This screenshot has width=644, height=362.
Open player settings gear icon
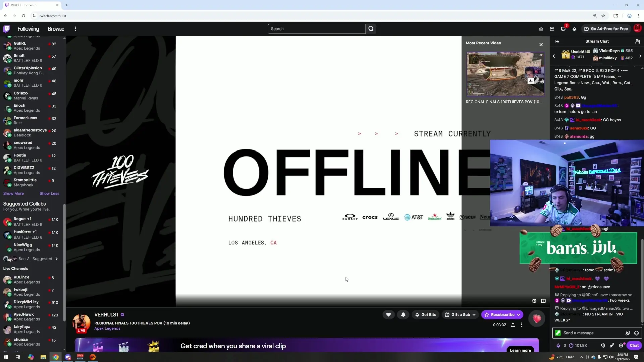[534, 301]
